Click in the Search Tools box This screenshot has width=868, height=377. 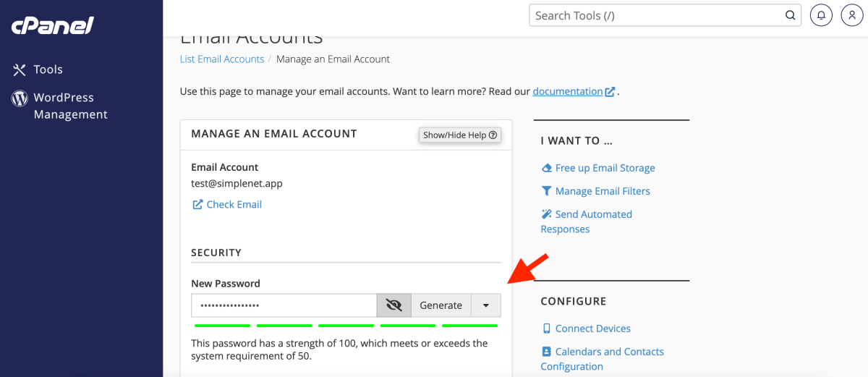pos(655,15)
